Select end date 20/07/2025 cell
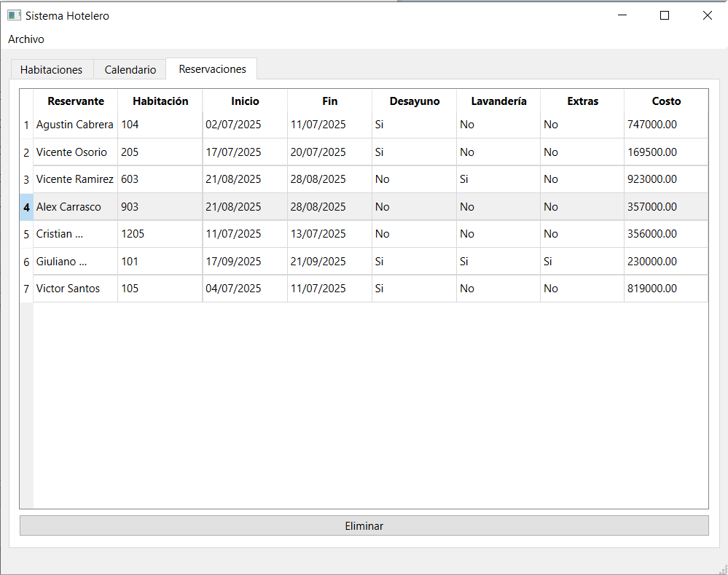This screenshot has width=728, height=575. [329, 152]
